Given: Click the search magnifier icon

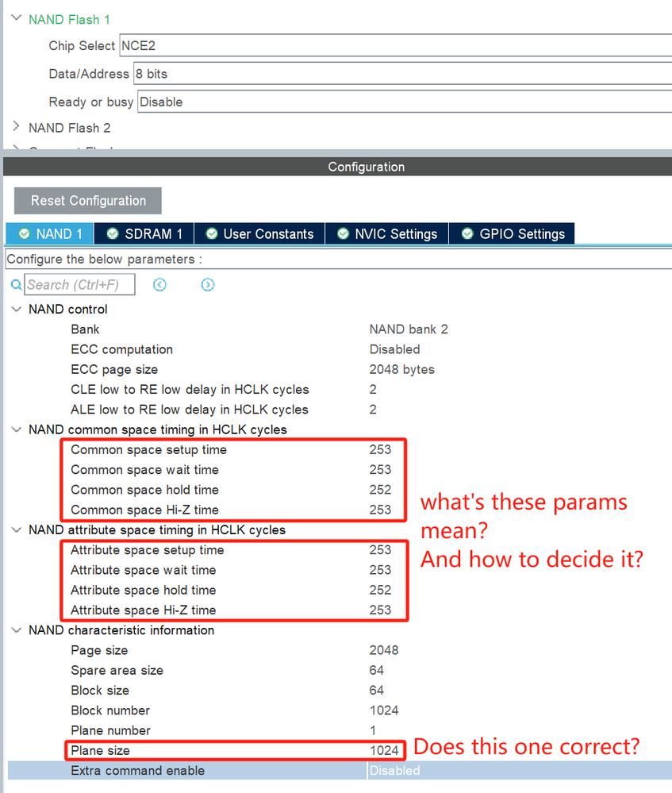Looking at the screenshot, I should coord(16,285).
